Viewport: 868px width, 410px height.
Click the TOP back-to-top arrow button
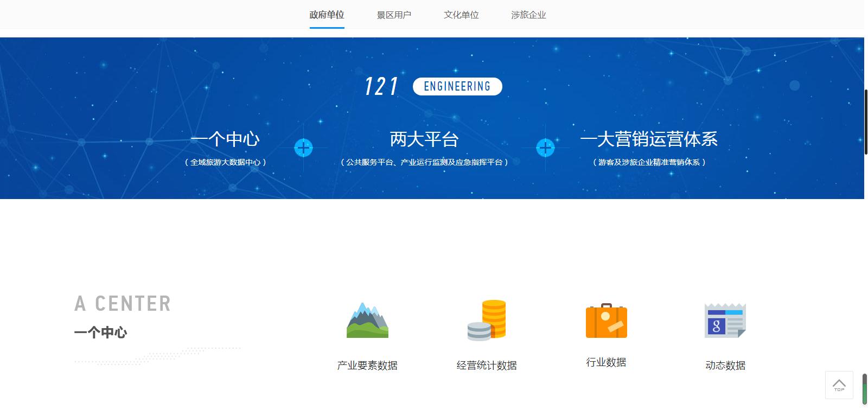[839, 385]
